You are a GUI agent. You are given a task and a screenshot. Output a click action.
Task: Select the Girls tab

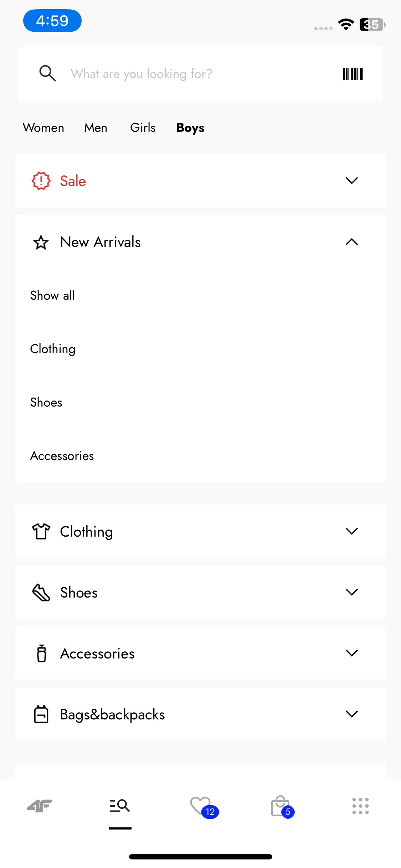pyautogui.click(x=143, y=128)
